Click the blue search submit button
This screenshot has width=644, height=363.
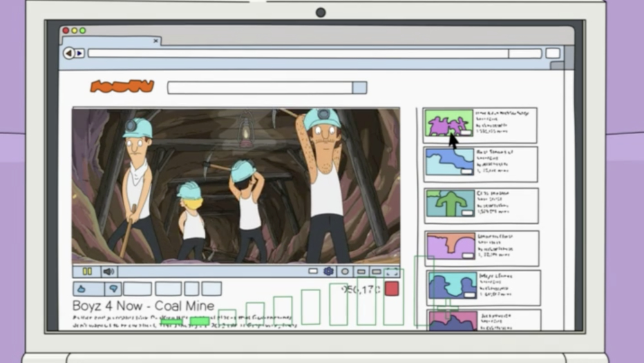[x=359, y=88]
